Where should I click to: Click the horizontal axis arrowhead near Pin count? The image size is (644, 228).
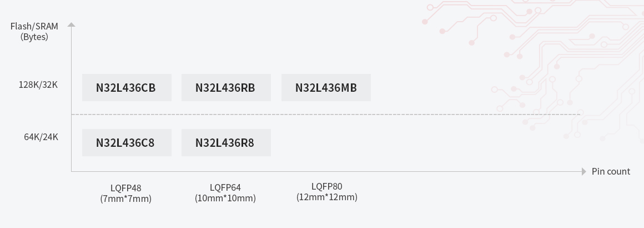pyautogui.click(x=583, y=172)
